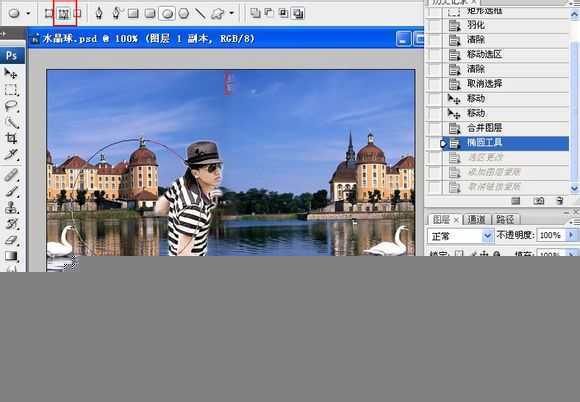Set history brush source to 移动选区 state

[x=434, y=55]
